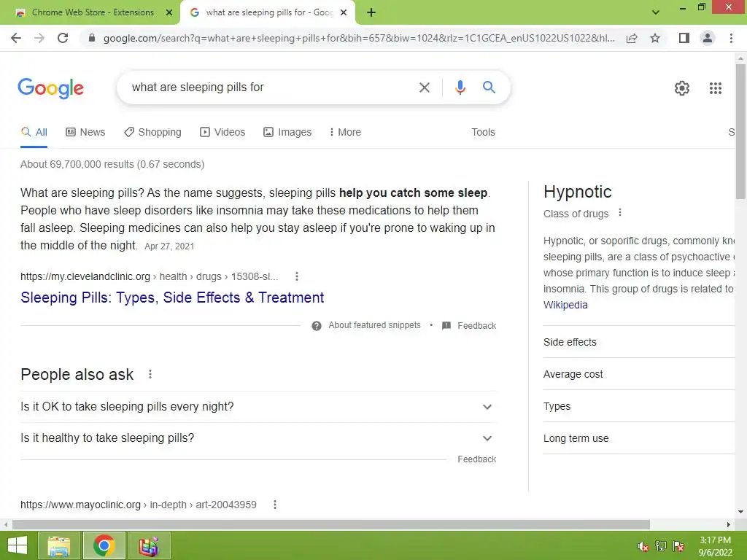
Task: Bookmark this page with the star icon
Action: (655, 38)
